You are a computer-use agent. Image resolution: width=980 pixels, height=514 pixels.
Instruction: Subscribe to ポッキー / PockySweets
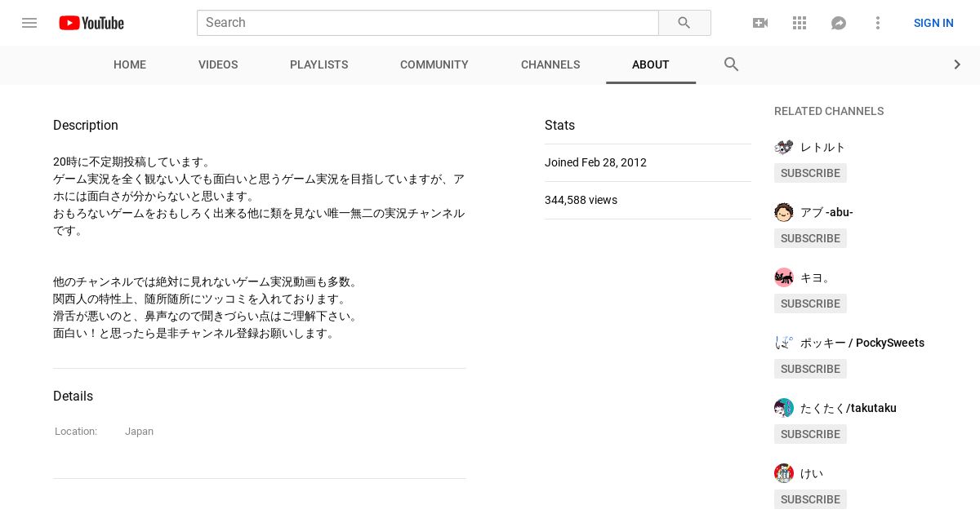tap(810, 369)
